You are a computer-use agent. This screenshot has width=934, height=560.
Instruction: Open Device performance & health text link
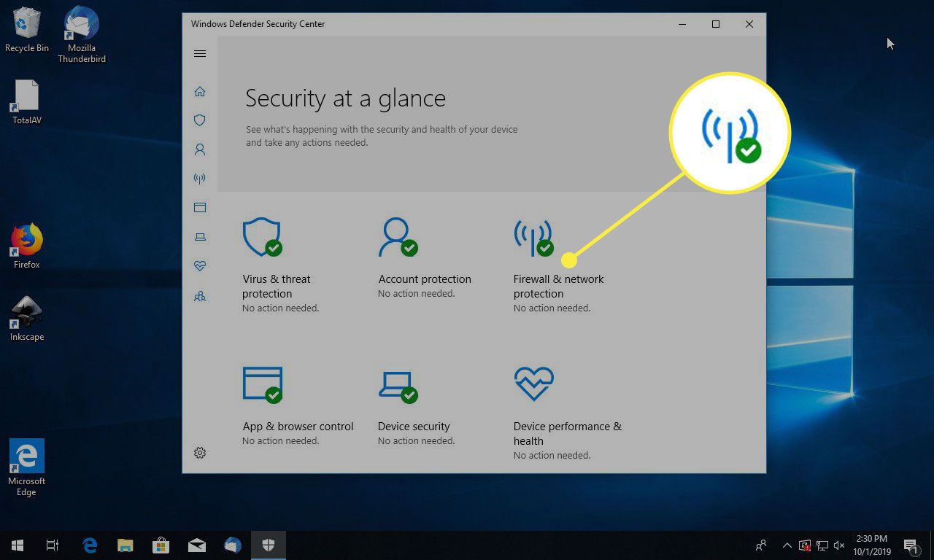click(568, 434)
